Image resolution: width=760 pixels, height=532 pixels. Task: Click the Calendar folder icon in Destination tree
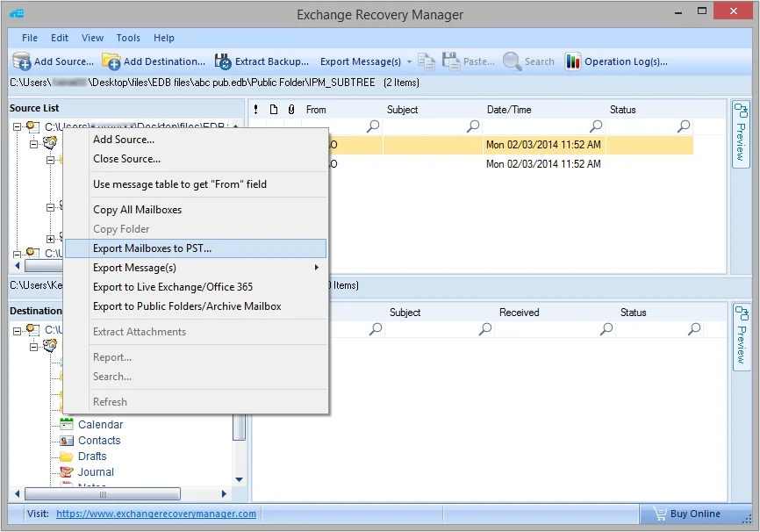(x=68, y=424)
